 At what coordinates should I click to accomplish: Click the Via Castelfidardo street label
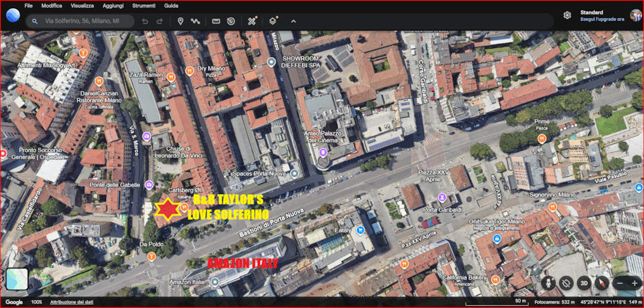[x=30, y=208]
